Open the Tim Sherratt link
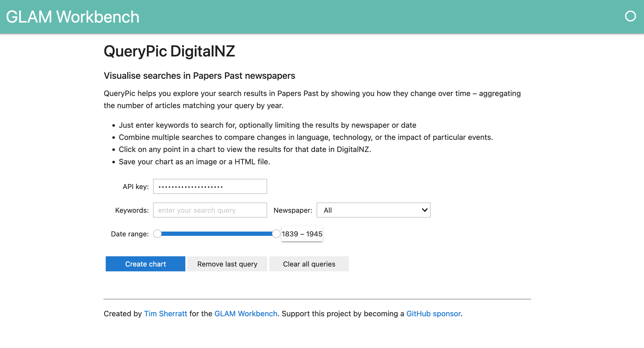 click(x=165, y=314)
